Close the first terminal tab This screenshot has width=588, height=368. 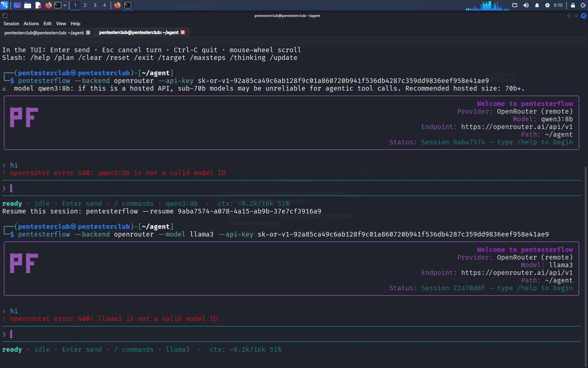[88, 33]
